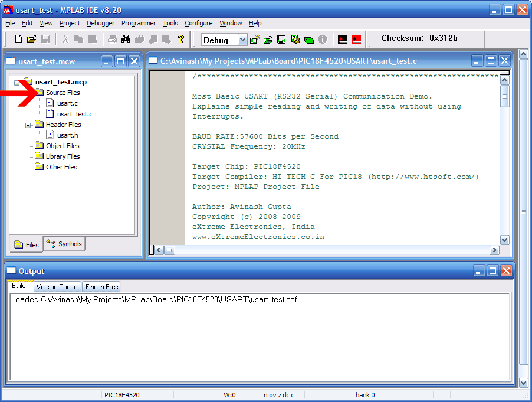Select the Other Files folder
Screen dimensions: 532x402
(x=61, y=167)
